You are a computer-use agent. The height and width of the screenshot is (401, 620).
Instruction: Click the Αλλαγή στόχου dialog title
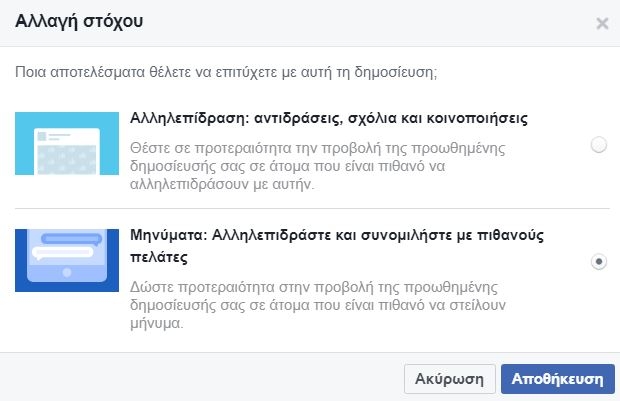pyautogui.click(x=79, y=22)
